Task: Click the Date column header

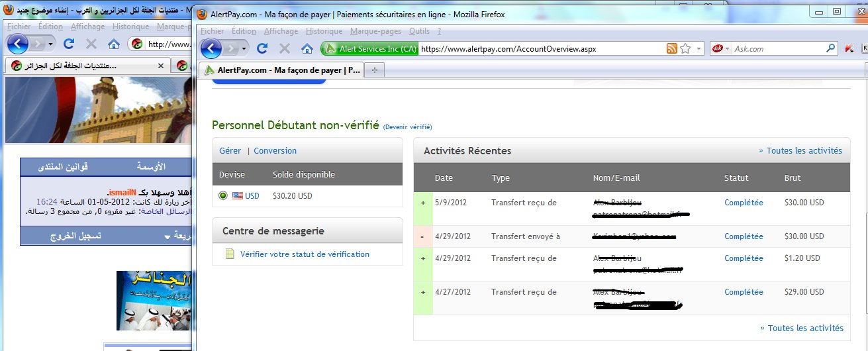Action: [x=444, y=177]
